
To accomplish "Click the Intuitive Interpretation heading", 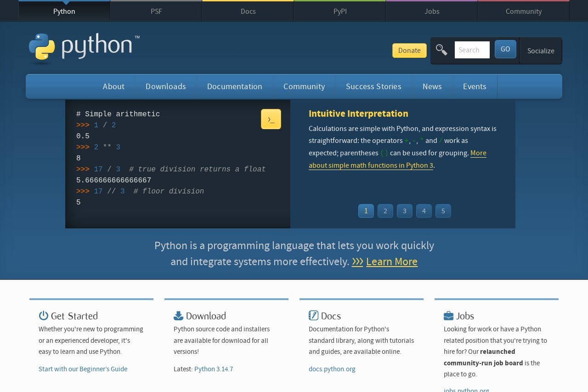I will [x=358, y=114].
